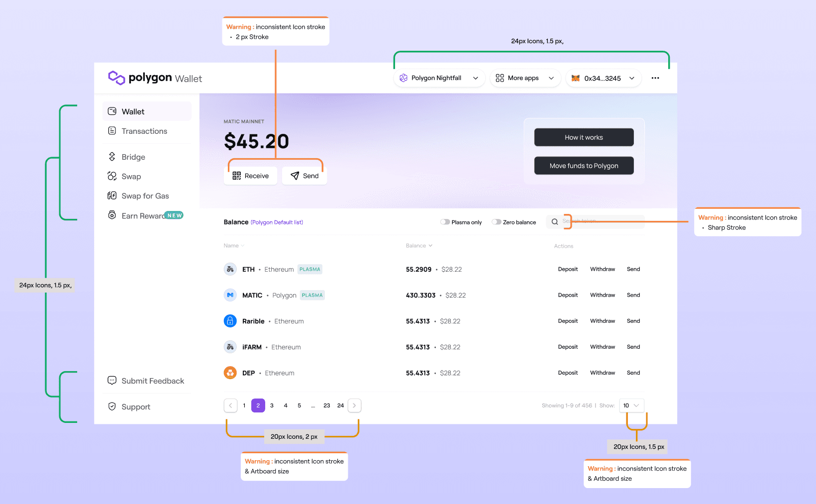The width and height of the screenshot is (816, 504).
Task: Toggle the Plasma only switch
Action: [x=445, y=222]
